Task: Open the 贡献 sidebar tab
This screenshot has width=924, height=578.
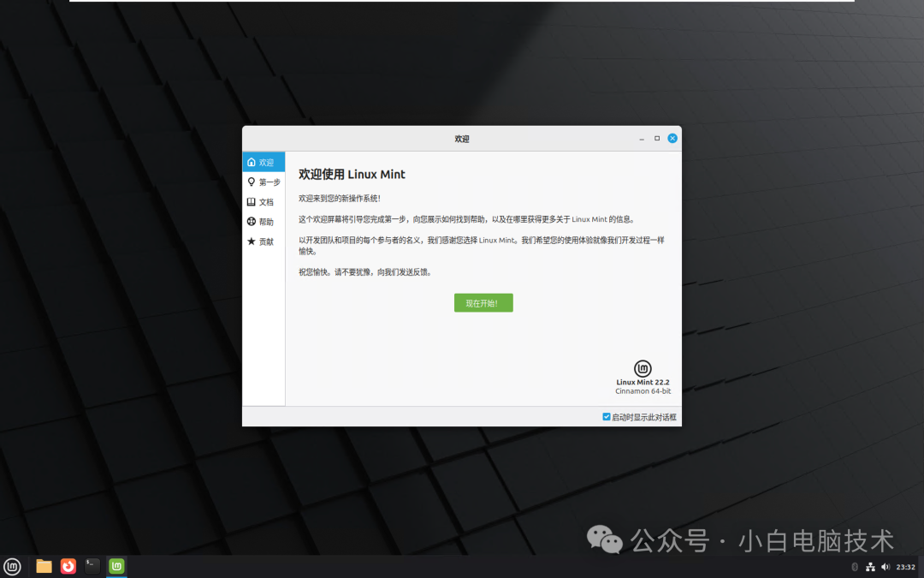Action: click(x=264, y=241)
